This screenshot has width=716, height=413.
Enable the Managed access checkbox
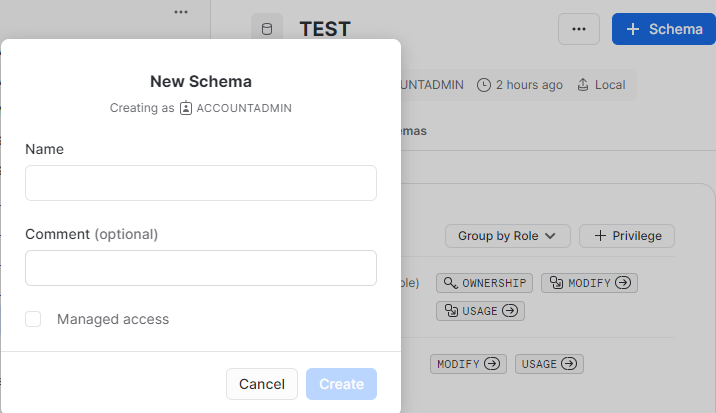point(33,319)
